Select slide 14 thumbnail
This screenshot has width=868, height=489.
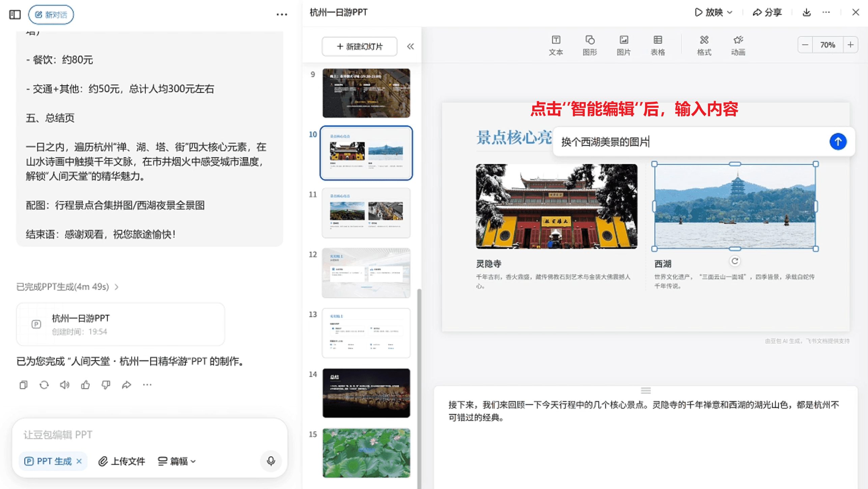366,393
